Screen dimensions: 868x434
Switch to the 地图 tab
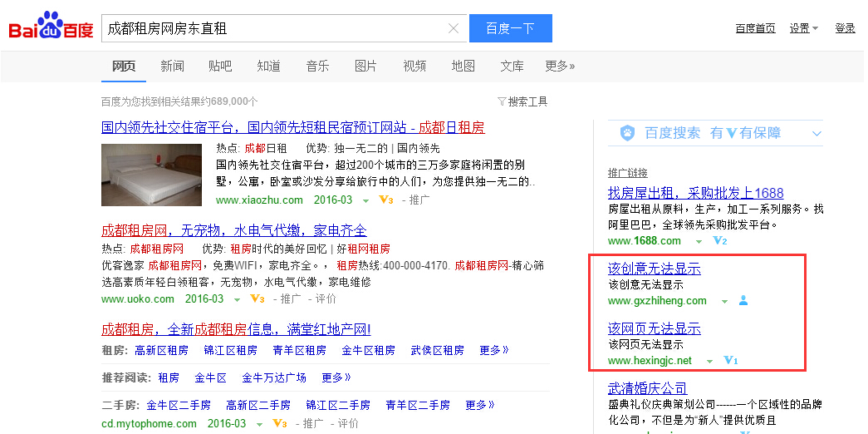tap(463, 66)
